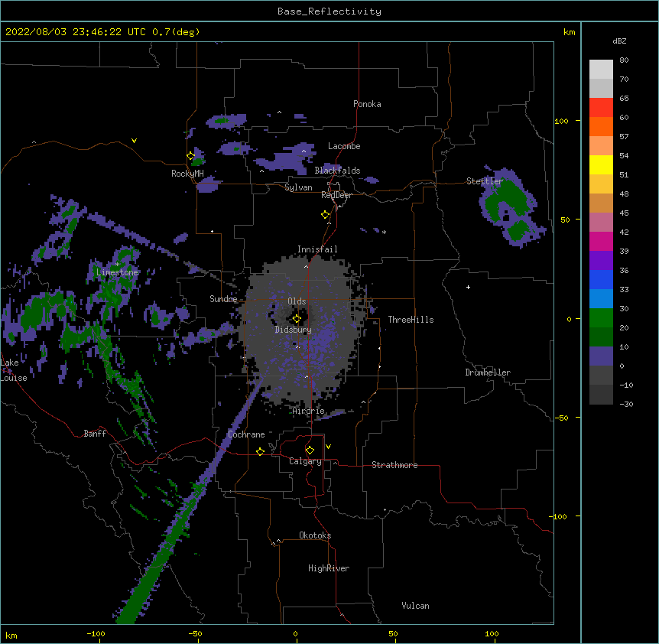Screen dimensions: 659x644
Task: Click the Ponoka city label
Action: tap(367, 104)
